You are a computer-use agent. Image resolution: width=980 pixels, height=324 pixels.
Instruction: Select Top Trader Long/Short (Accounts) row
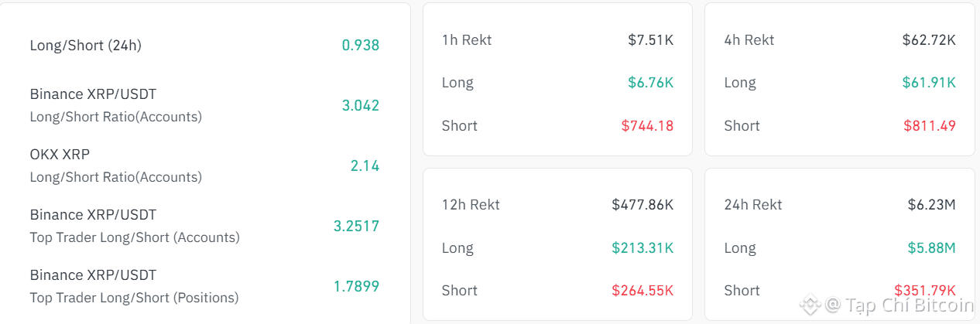pos(135,226)
